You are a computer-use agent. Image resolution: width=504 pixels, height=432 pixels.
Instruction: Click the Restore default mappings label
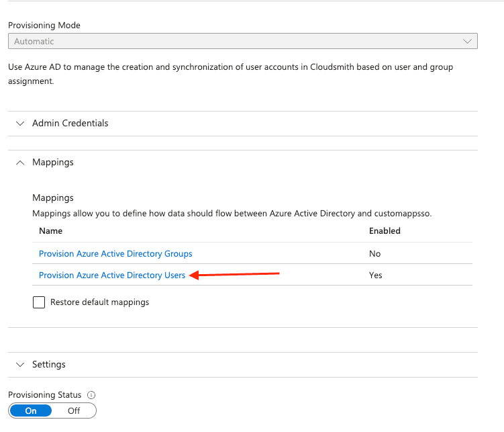coord(99,302)
